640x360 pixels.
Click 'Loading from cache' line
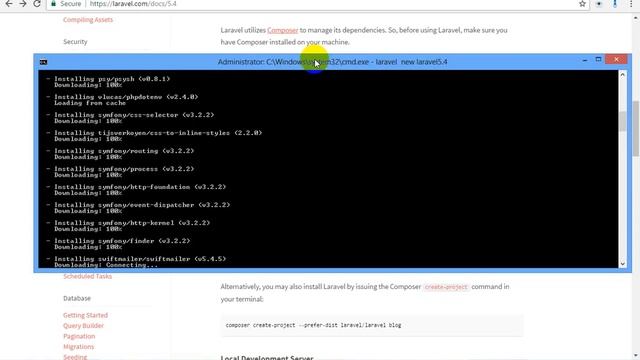coord(90,103)
